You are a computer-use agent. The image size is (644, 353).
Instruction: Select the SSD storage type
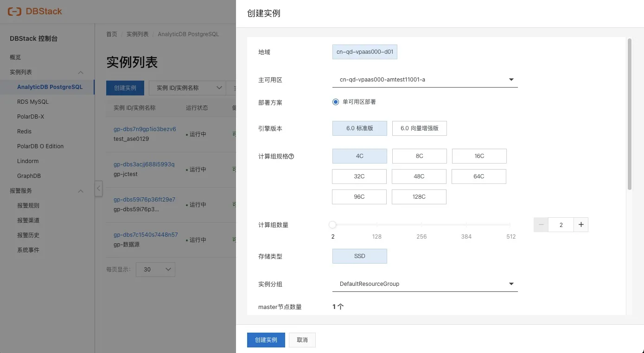point(360,256)
